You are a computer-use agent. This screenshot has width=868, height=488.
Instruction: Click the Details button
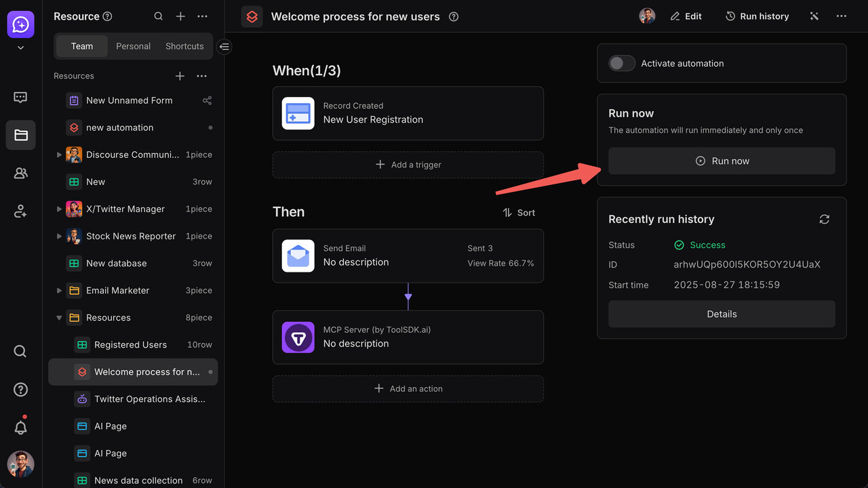pos(722,314)
